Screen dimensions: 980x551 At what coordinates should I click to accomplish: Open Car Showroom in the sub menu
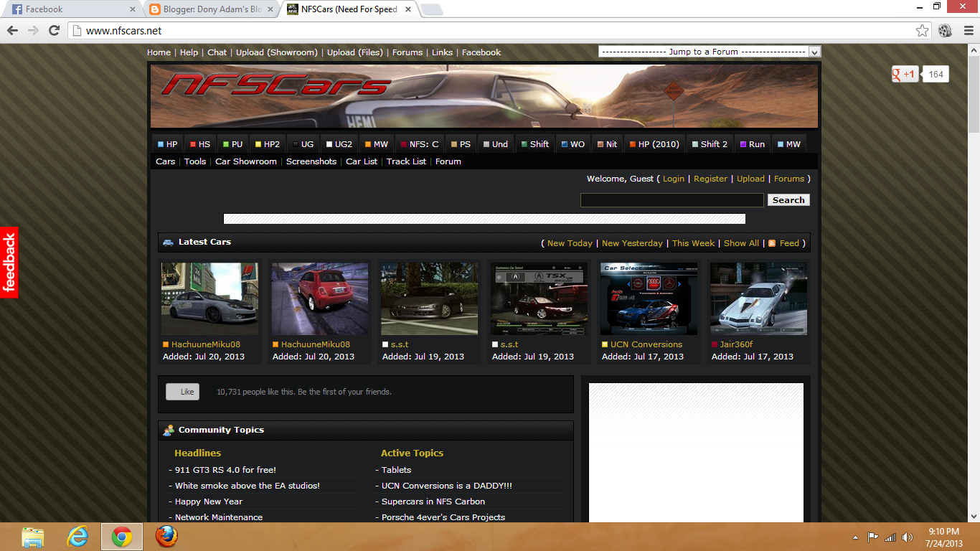tap(246, 161)
